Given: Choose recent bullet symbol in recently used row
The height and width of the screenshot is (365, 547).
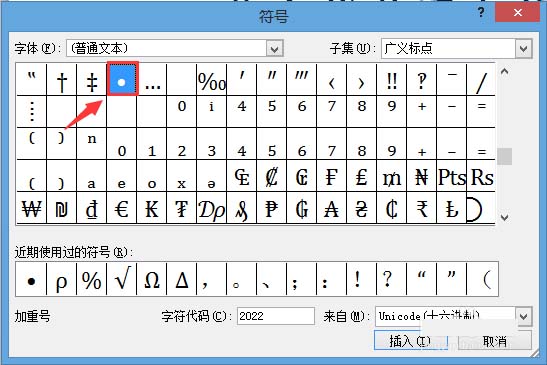Looking at the screenshot, I should pyautogui.click(x=31, y=280).
